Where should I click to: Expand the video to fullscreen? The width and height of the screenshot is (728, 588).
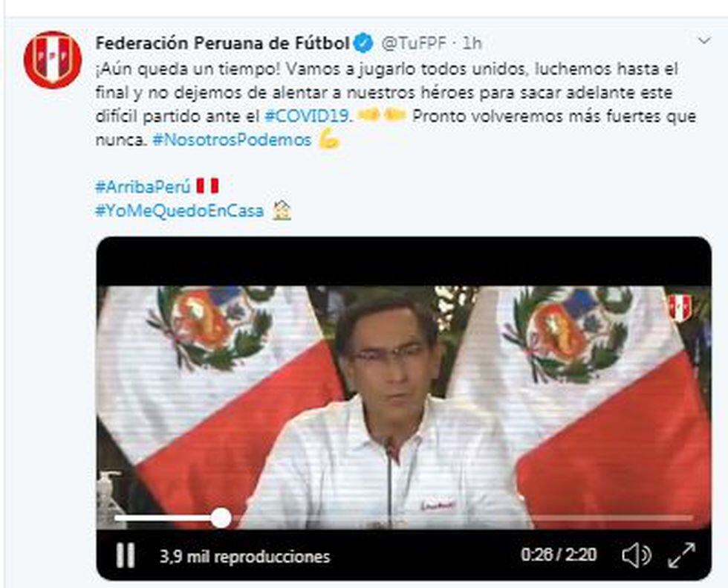coord(682,555)
